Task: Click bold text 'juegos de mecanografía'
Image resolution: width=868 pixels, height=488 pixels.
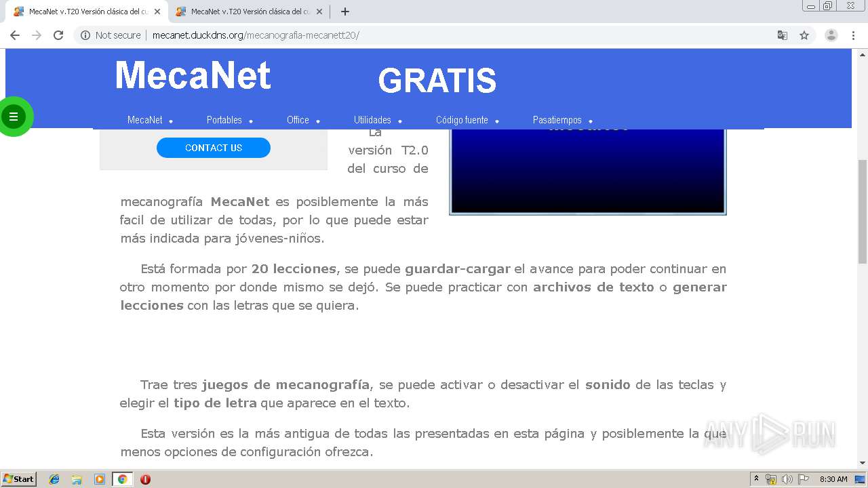Action: [x=285, y=384]
